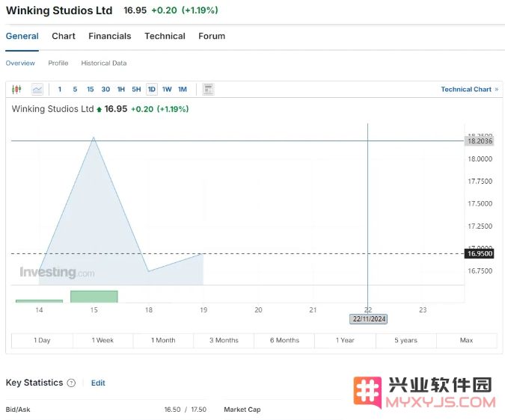Switch to the Financials tab

(110, 36)
